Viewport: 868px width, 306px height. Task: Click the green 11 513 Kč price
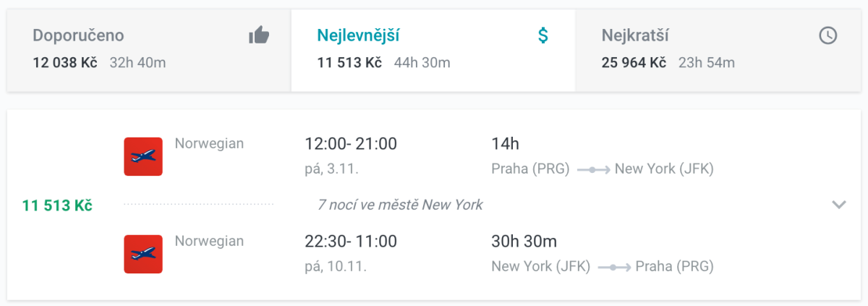57,205
